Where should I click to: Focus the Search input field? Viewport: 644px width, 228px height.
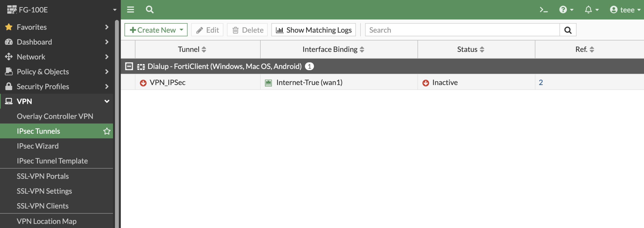pyautogui.click(x=462, y=30)
